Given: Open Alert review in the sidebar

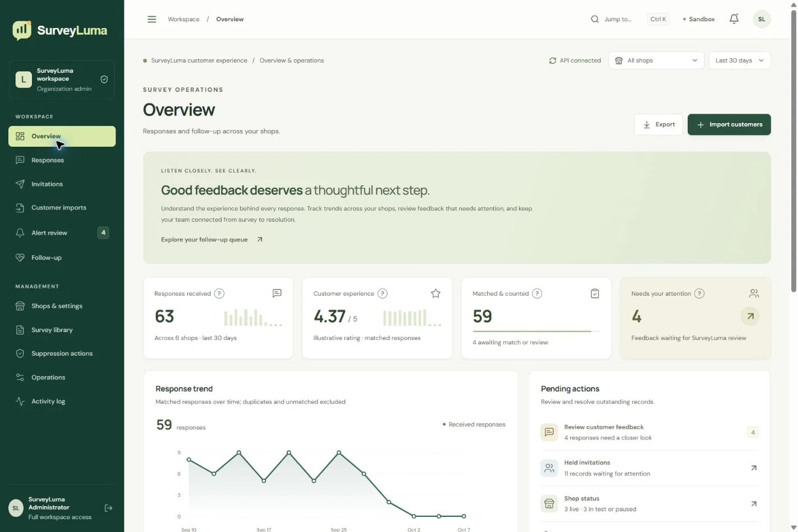Looking at the screenshot, I should click(62, 233).
